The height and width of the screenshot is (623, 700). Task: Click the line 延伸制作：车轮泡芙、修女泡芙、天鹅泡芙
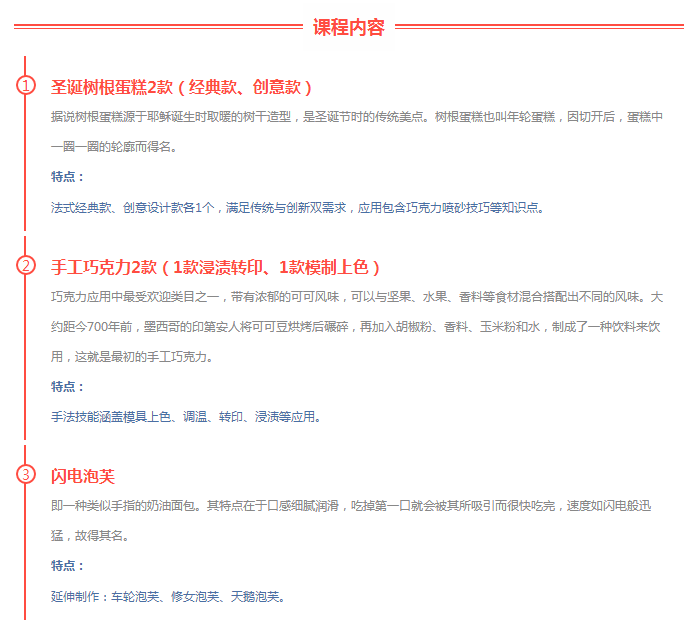point(168,596)
